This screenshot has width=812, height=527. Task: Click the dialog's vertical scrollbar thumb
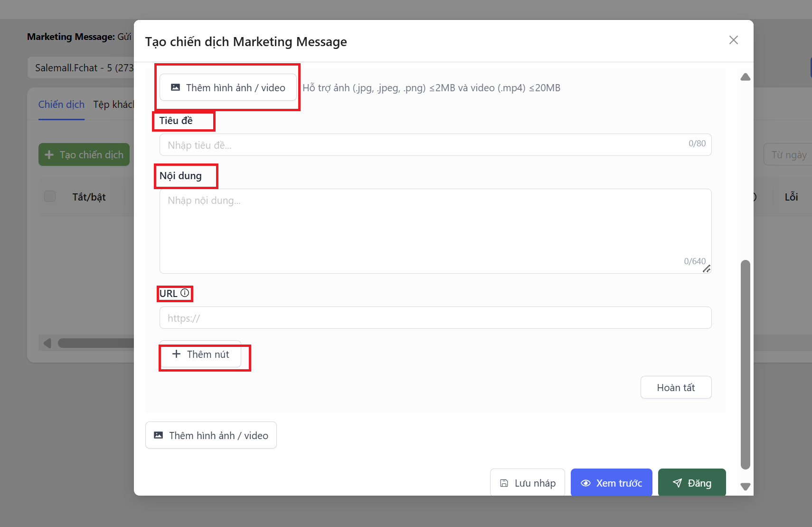tap(745, 364)
